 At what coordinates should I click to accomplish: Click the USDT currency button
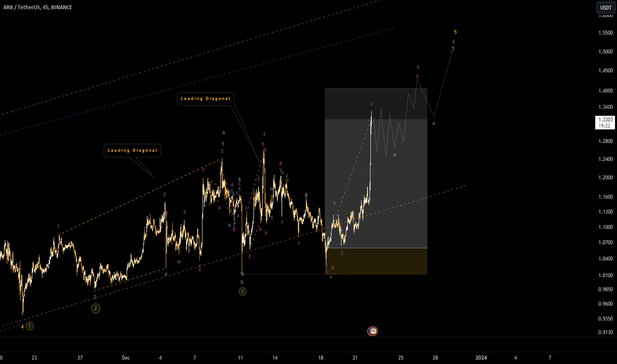click(x=606, y=7)
